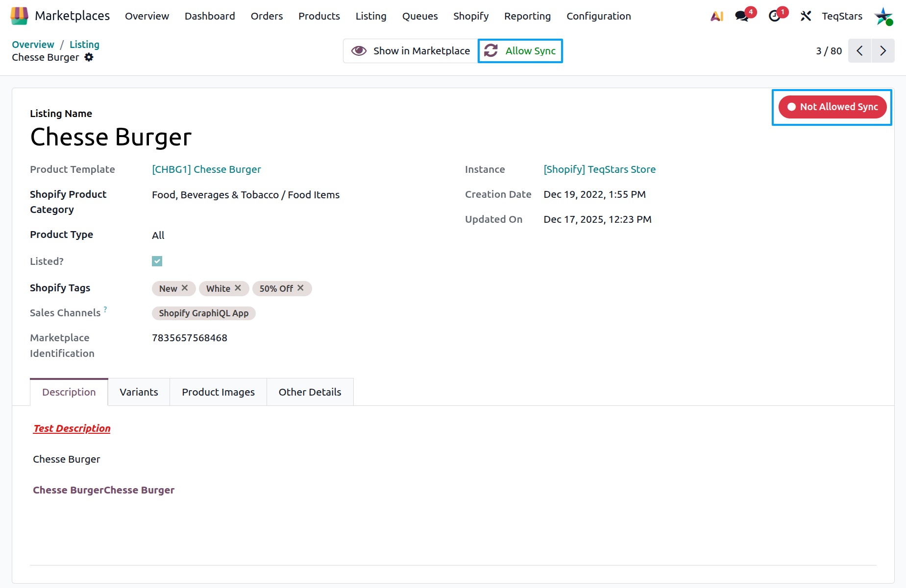Switch to the Product Images tab
The height and width of the screenshot is (588, 906).
(x=218, y=392)
